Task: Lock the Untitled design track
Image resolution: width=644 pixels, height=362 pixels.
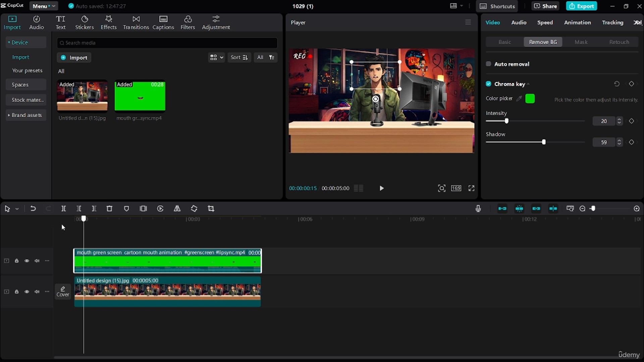Action: pos(16,292)
